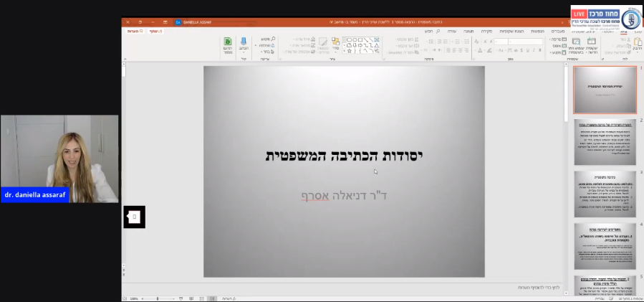This screenshot has width=644, height=302.
Task: Click the Paste clipboard icon
Action: coord(639,41)
